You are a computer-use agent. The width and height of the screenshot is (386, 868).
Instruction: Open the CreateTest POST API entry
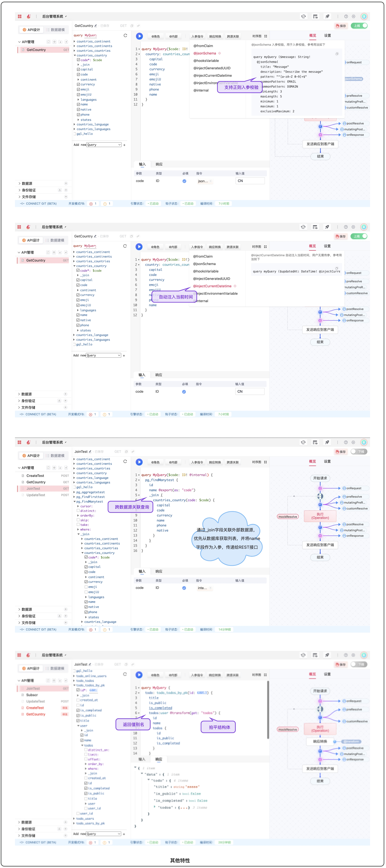tap(35, 476)
